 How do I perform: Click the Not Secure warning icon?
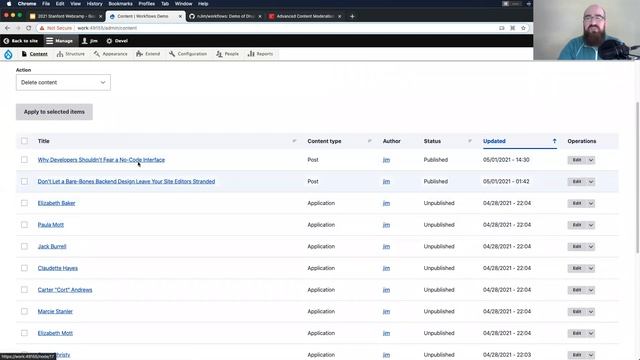[42, 28]
